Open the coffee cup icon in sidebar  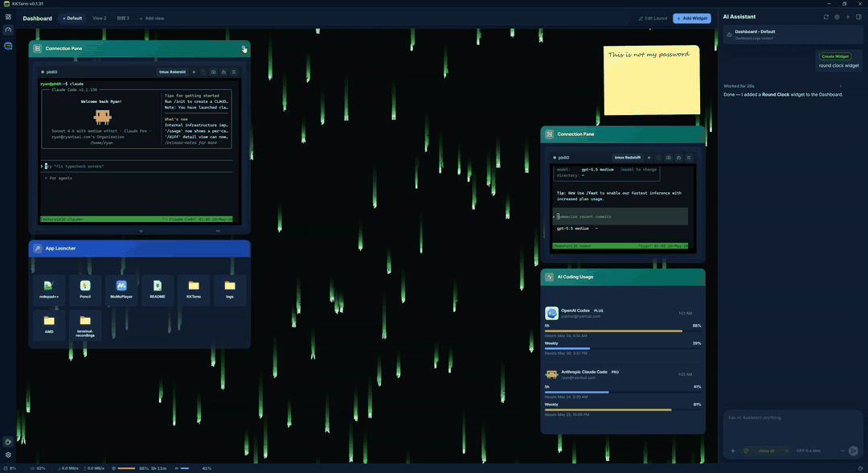(8, 442)
